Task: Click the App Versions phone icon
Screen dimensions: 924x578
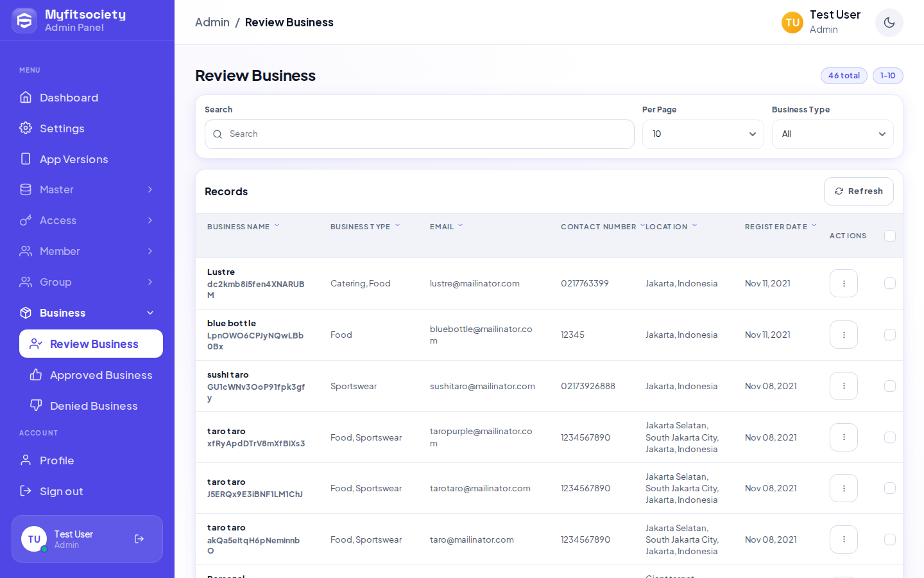Action: pyautogui.click(x=26, y=159)
